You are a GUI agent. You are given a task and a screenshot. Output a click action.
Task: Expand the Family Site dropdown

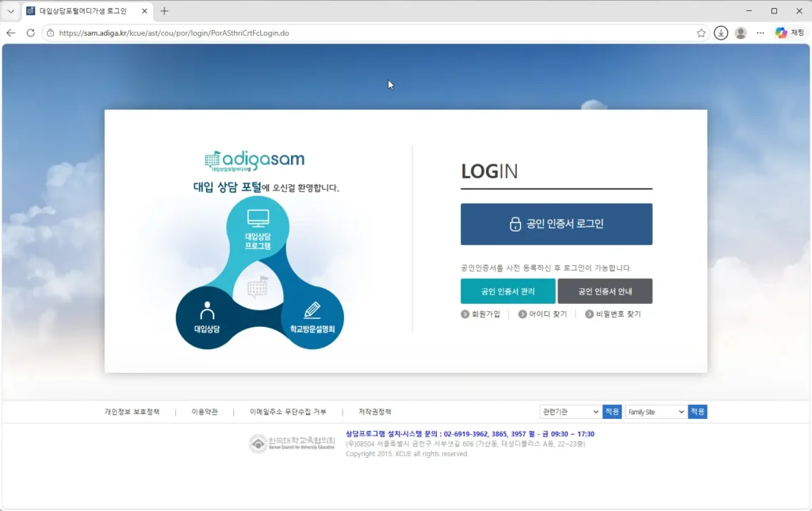[x=656, y=412]
